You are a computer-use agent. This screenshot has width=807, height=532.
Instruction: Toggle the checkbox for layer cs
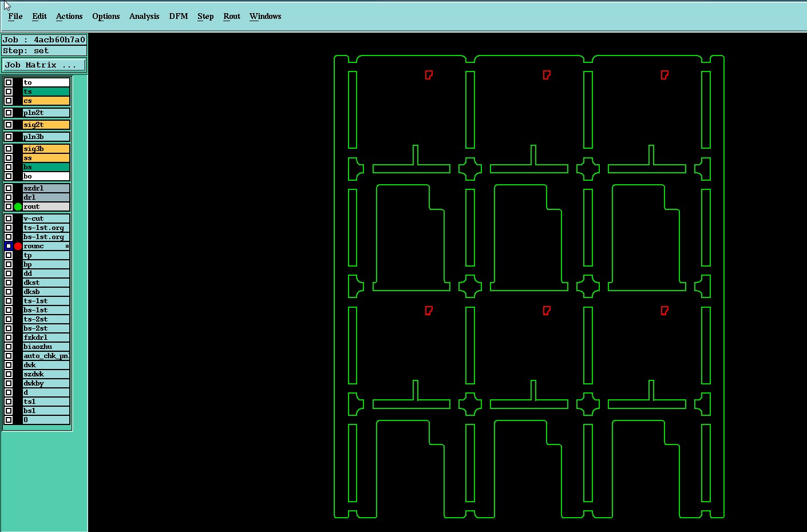9,101
